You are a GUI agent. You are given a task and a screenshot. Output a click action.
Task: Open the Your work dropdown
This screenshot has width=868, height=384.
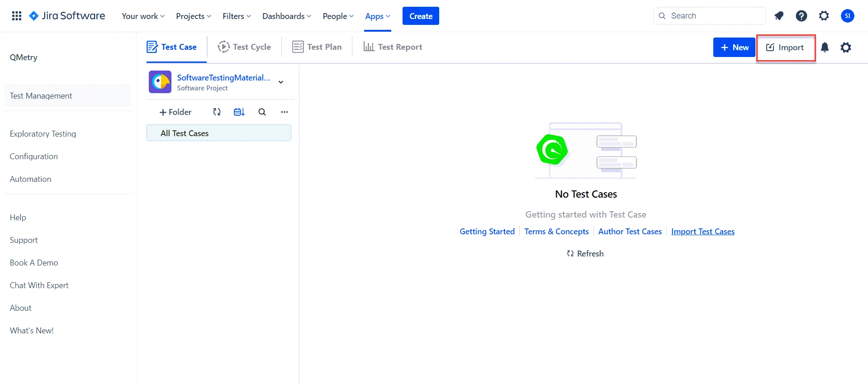pyautogui.click(x=143, y=16)
